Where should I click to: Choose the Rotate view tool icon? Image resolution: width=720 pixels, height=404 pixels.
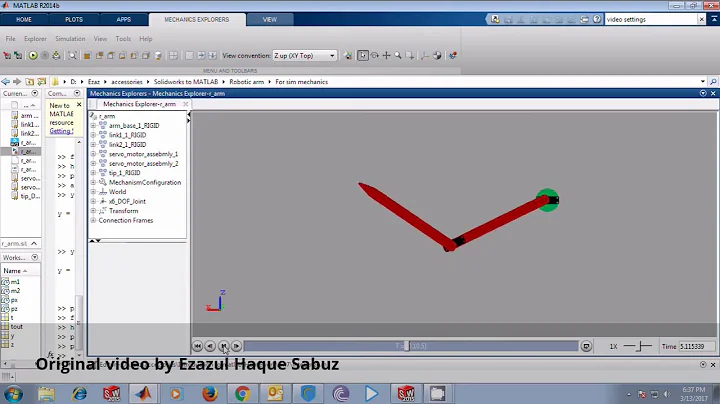click(x=375, y=56)
